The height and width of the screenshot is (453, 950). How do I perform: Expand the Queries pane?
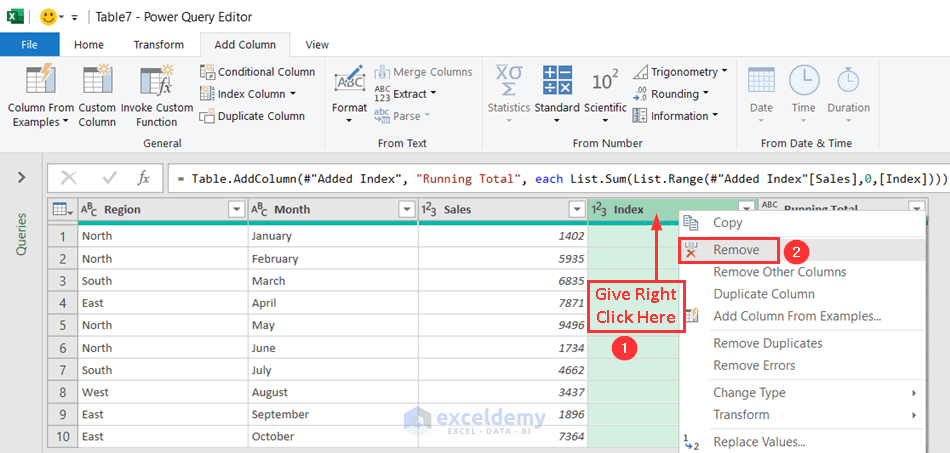click(22, 177)
